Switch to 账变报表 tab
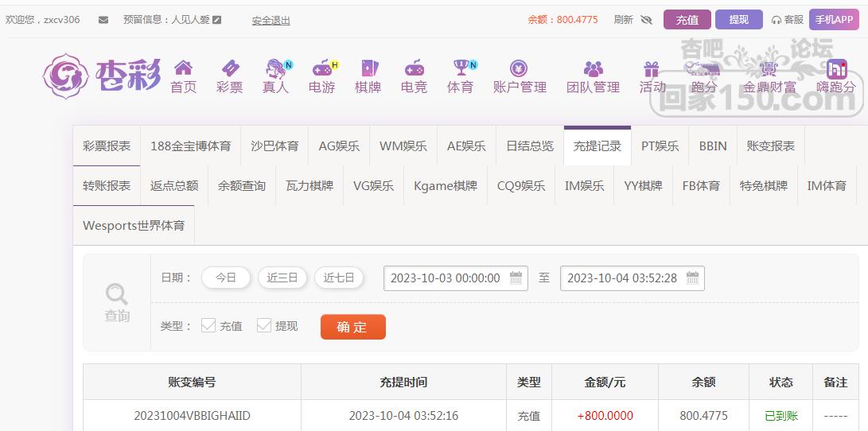 (771, 146)
